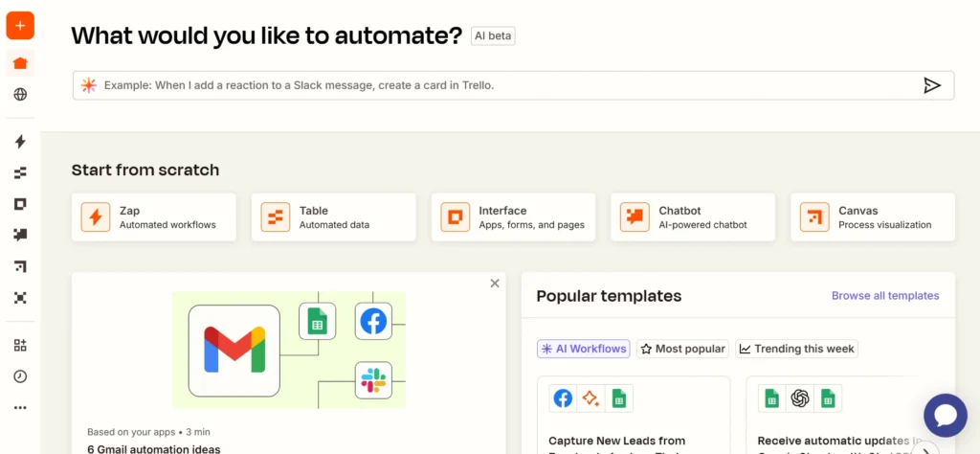Click the Gmail logo in the illustration
Screen dimensions: 980x454
click(x=234, y=351)
